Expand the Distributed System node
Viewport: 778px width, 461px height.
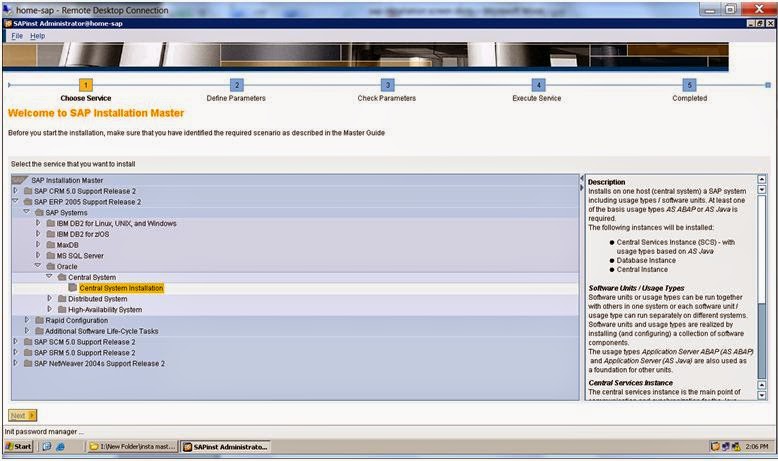click(50, 298)
